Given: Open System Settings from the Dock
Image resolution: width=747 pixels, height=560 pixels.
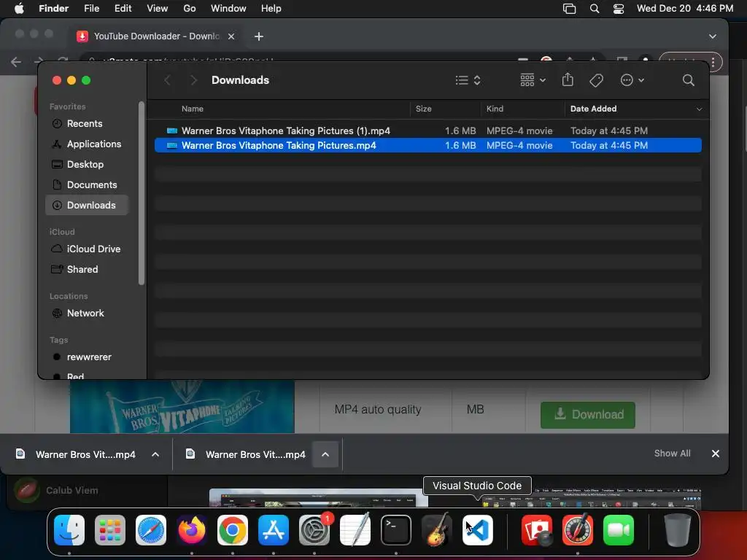Looking at the screenshot, I should click(314, 530).
